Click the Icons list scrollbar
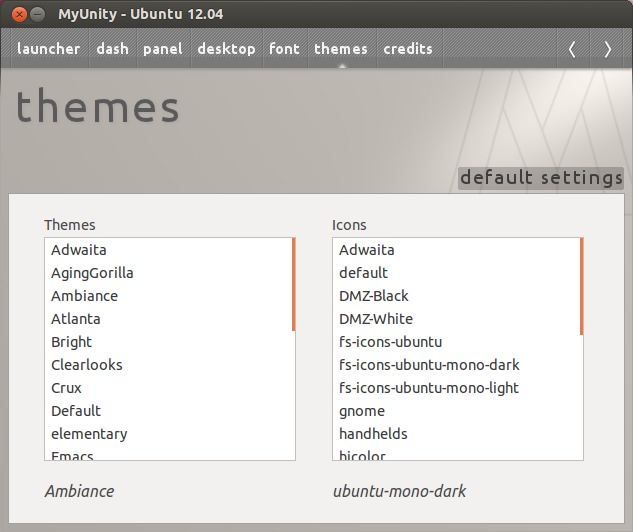Viewport: 633px width, 532px height. tap(581, 286)
